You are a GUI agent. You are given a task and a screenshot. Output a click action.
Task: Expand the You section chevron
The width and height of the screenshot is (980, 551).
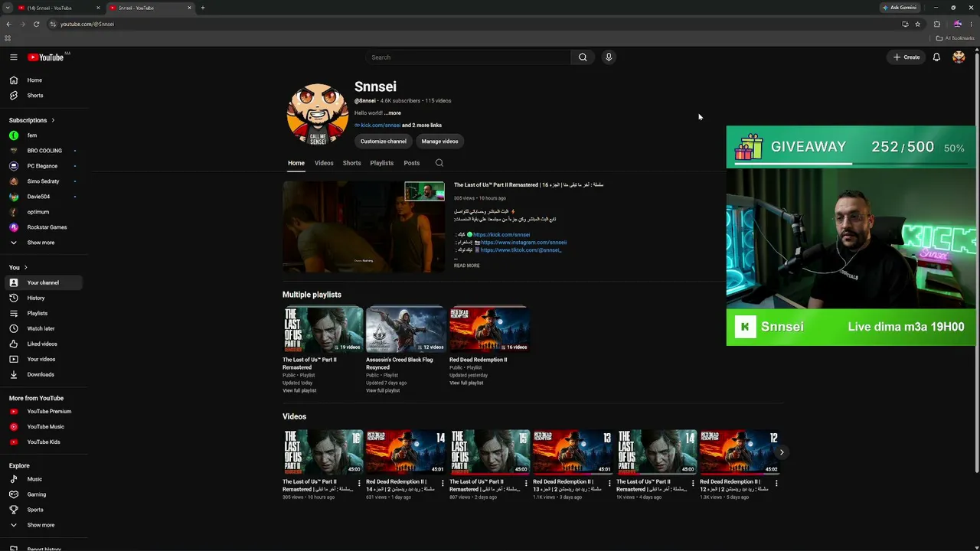tap(25, 267)
